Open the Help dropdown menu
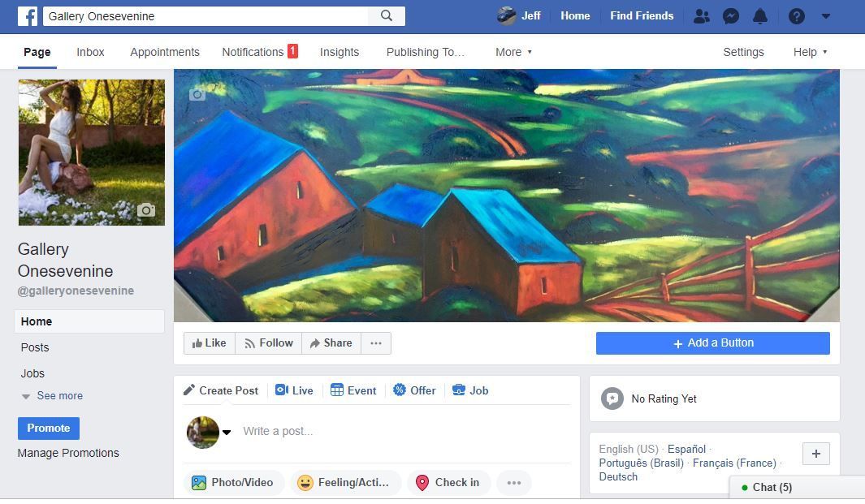865x504 pixels. (810, 52)
